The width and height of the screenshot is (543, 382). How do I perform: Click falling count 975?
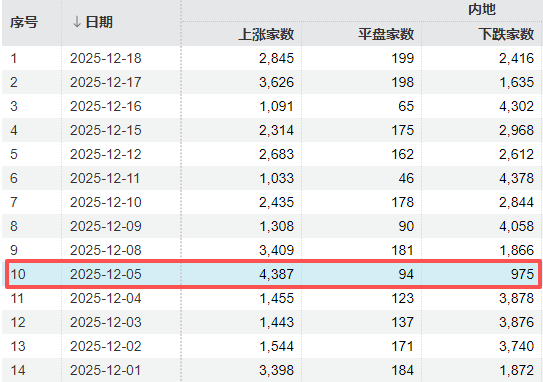[x=523, y=274]
